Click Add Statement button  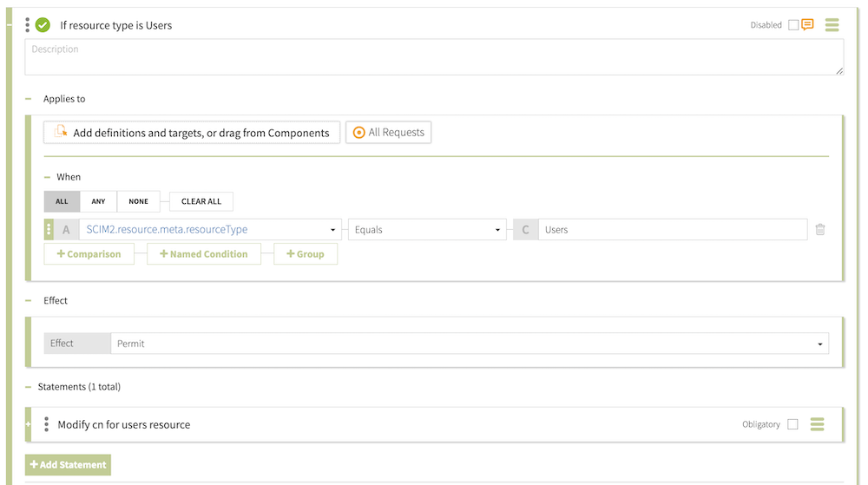[x=68, y=464]
